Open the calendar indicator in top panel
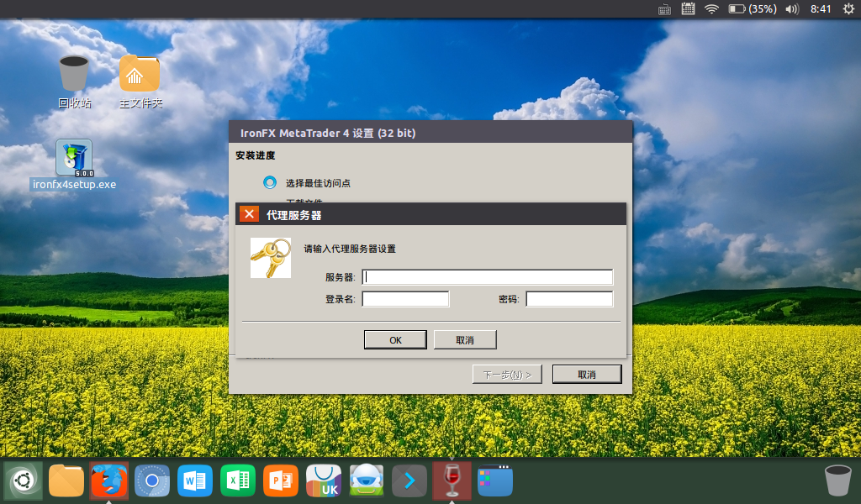Screen dimensions: 861x504 tap(688, 8)
